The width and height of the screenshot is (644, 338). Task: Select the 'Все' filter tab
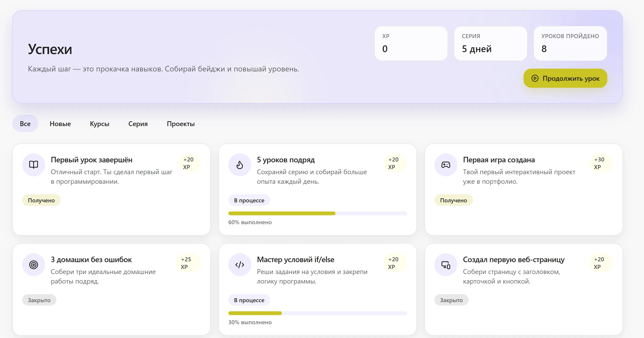(25, 123)
